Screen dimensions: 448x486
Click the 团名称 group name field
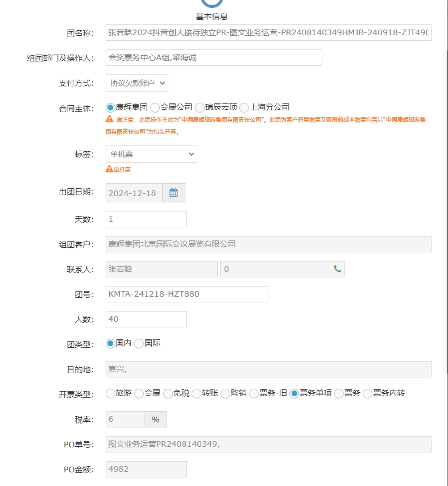tap(268, 33)
